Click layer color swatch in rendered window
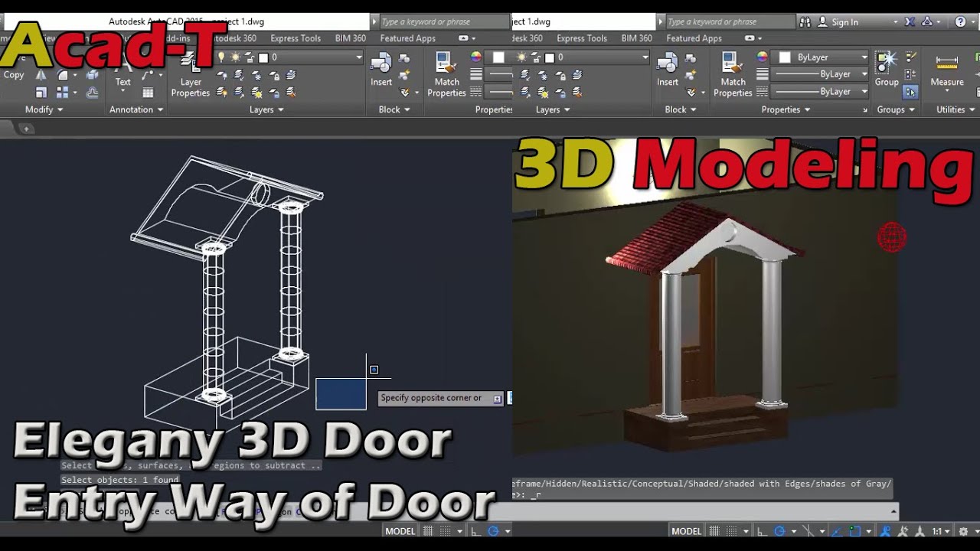The width and height of the screenshot is (980, 551). (x=549, y=57)
